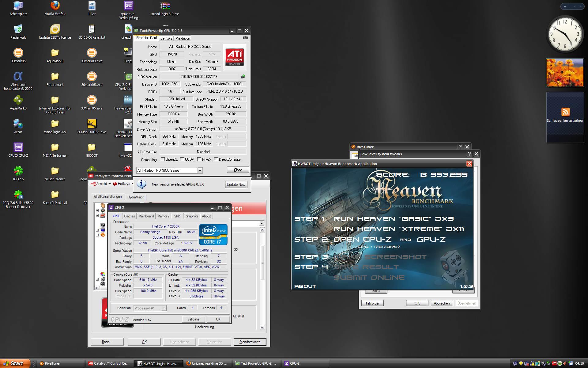The width and height of the screenshot is (588, 368).
Task: Click the sidebar add-gadget plus button
Action: coord(565,6)
